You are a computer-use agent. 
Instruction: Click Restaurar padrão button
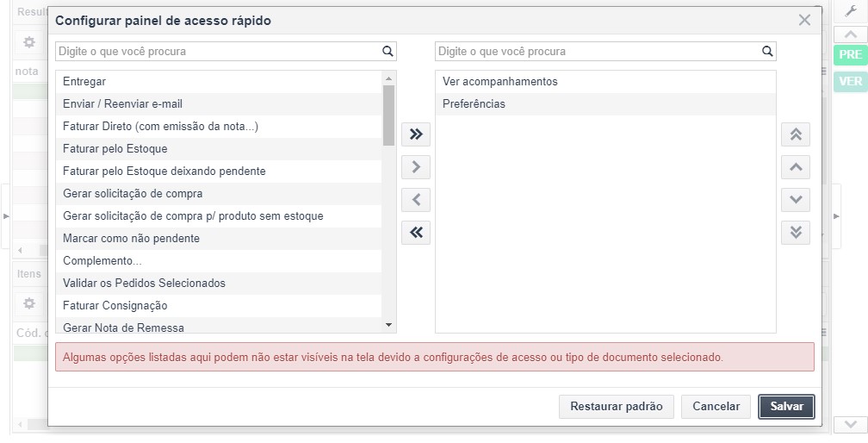pos(617,407)
